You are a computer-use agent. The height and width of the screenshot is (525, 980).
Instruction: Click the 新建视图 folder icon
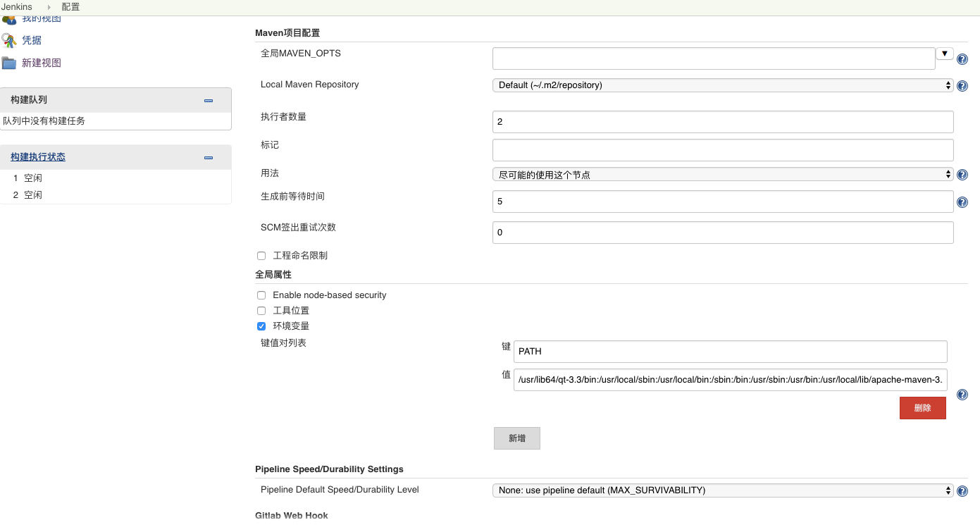[x=8, y=63]
